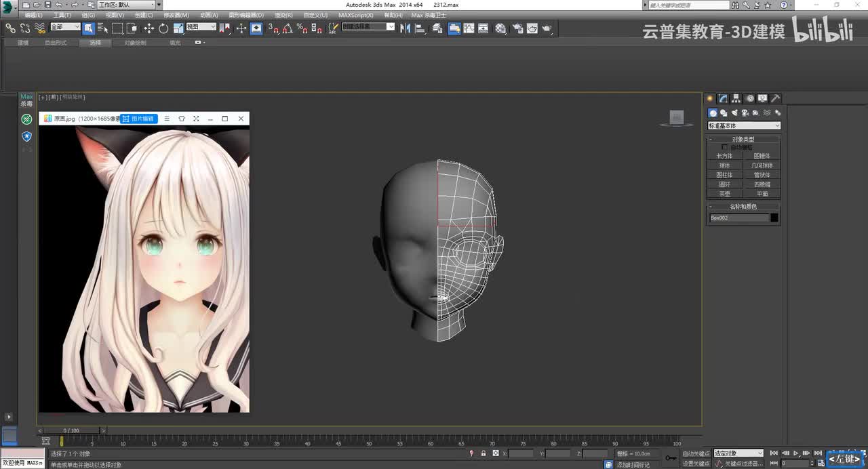Viewport: 868px width, 469px height.
Task: Open the Utilities hammer panel
Action: [776, 98]
